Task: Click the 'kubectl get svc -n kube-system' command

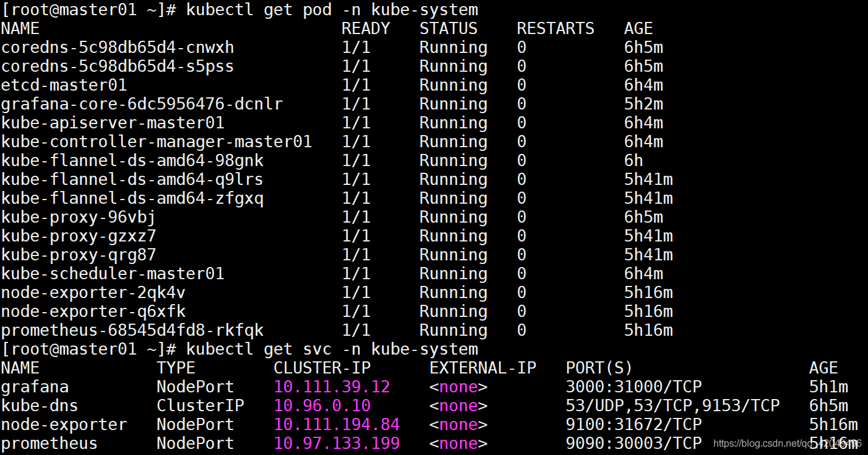Action: click(332, 350)
